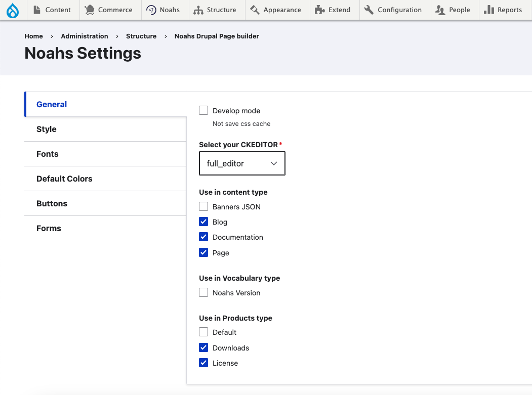Screen dimensions: 532x395
Task: Open the Buttons settings tab
Action: pyautogui.click(x=105, y=203)
